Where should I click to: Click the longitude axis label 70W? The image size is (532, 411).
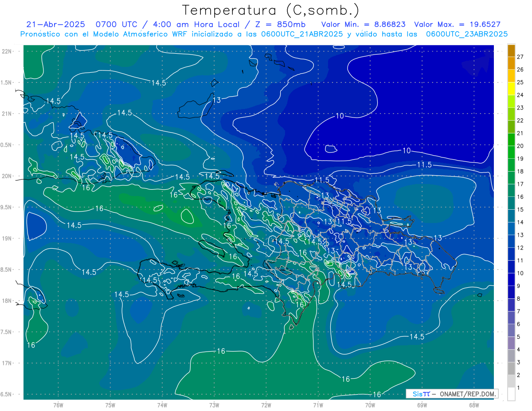tap(370, 405)
